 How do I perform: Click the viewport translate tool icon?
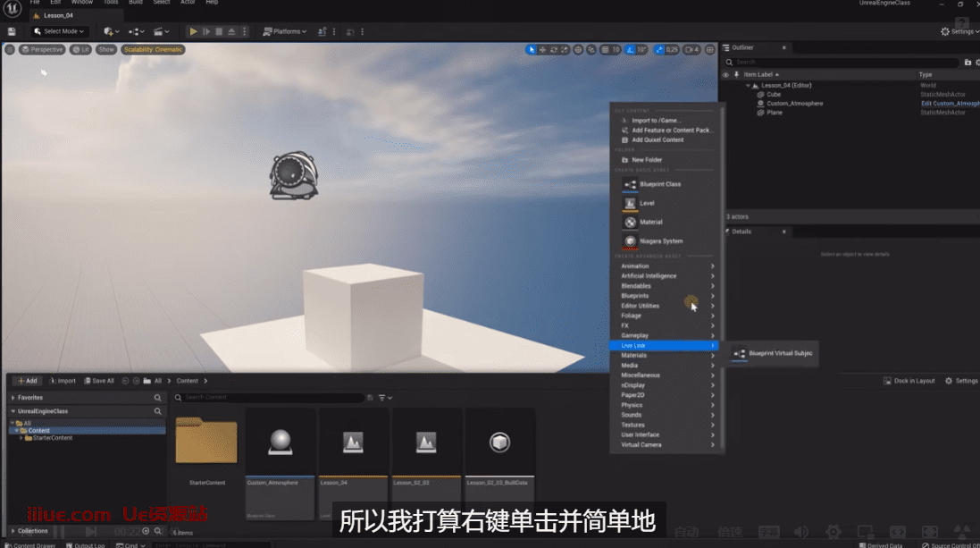543,50
